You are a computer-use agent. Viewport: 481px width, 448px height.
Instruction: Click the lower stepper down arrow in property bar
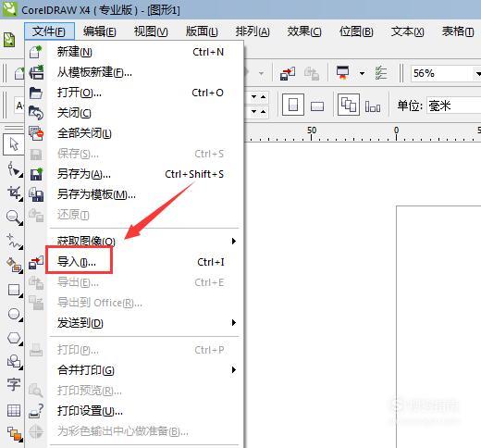(x=253, y=111)
